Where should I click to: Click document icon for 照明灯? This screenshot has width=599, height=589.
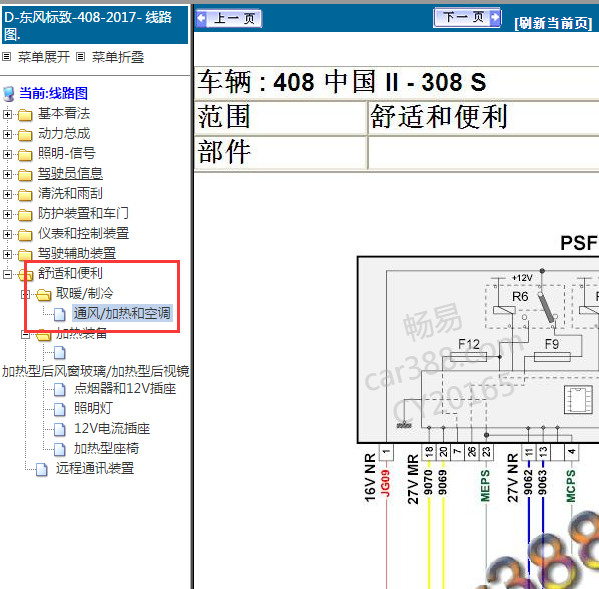(x=59, y=409)
